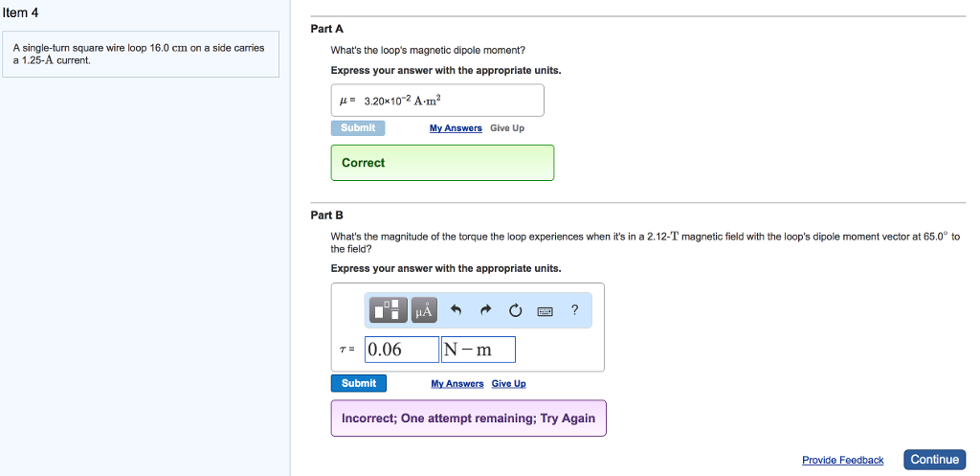Open help with the question mark icon
The width and height of the screenshot is (980, 476).
click(x=574, y=309)
